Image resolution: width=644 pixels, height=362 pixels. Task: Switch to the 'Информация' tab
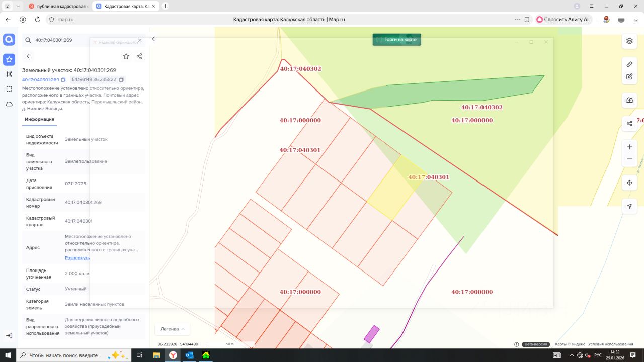39,119
